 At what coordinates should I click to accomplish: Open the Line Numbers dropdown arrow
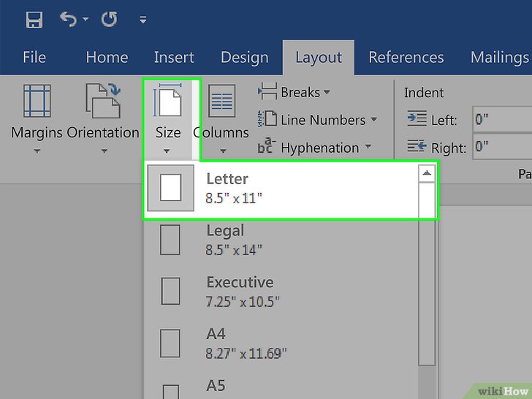click(374, 119)
